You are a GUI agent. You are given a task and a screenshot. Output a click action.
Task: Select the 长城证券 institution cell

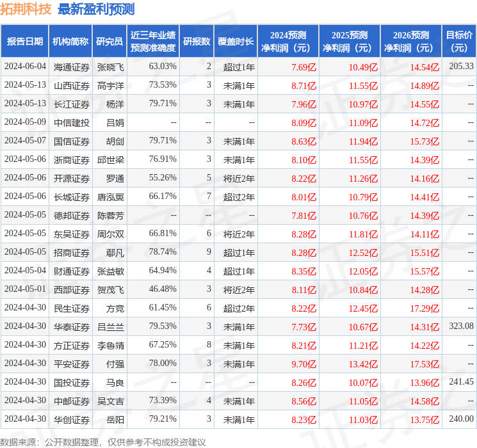[x=72, y=197]
